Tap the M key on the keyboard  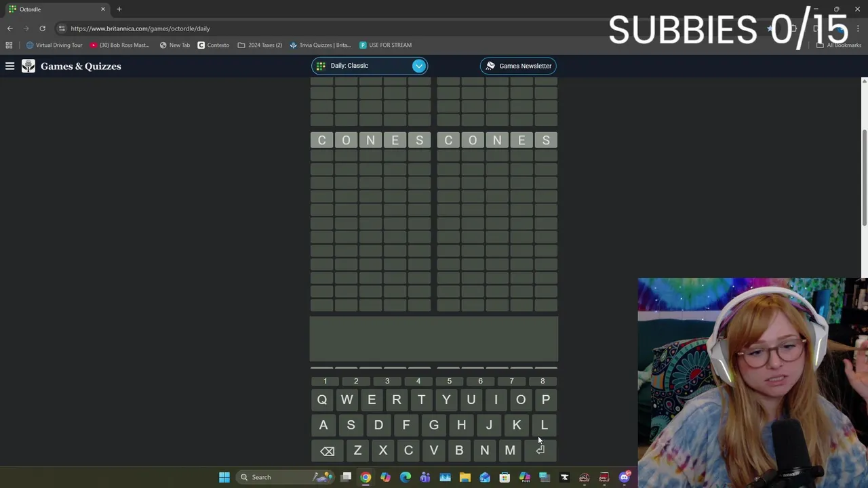click(510, 451)
